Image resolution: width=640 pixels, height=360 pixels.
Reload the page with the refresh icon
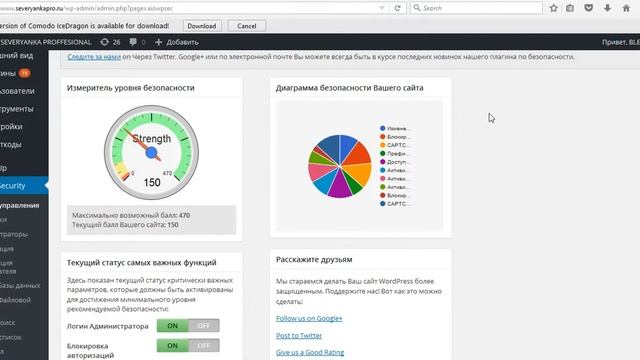click(x=397, y=8)
